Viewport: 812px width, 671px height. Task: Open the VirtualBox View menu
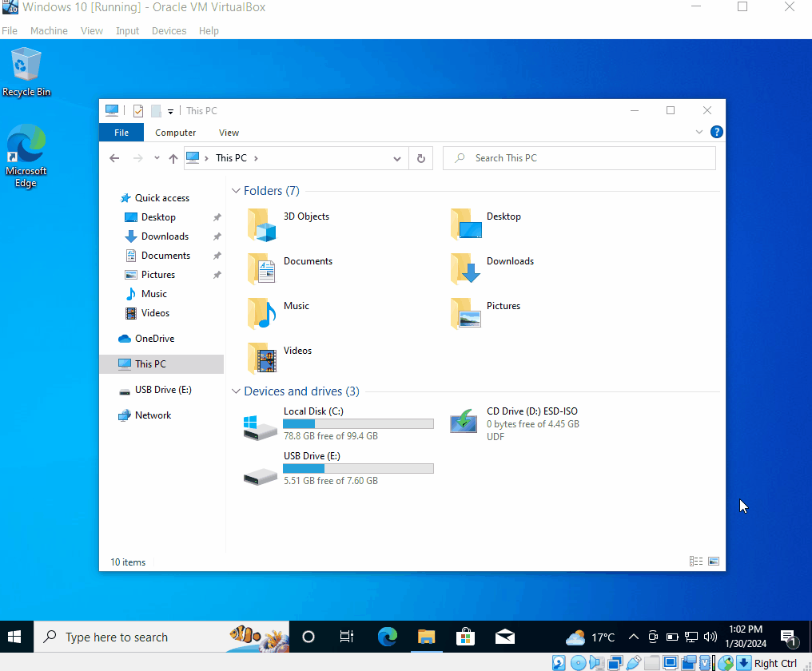point(92,30)
